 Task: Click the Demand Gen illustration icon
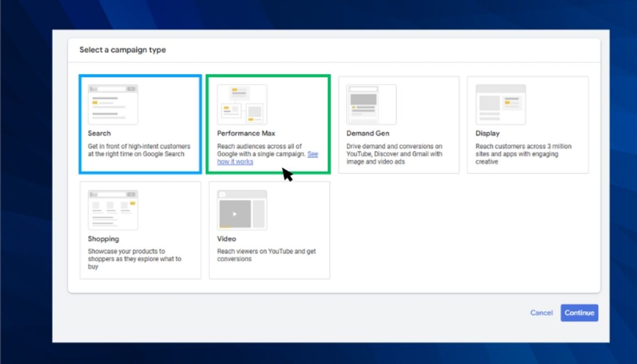tap(371, 104)
